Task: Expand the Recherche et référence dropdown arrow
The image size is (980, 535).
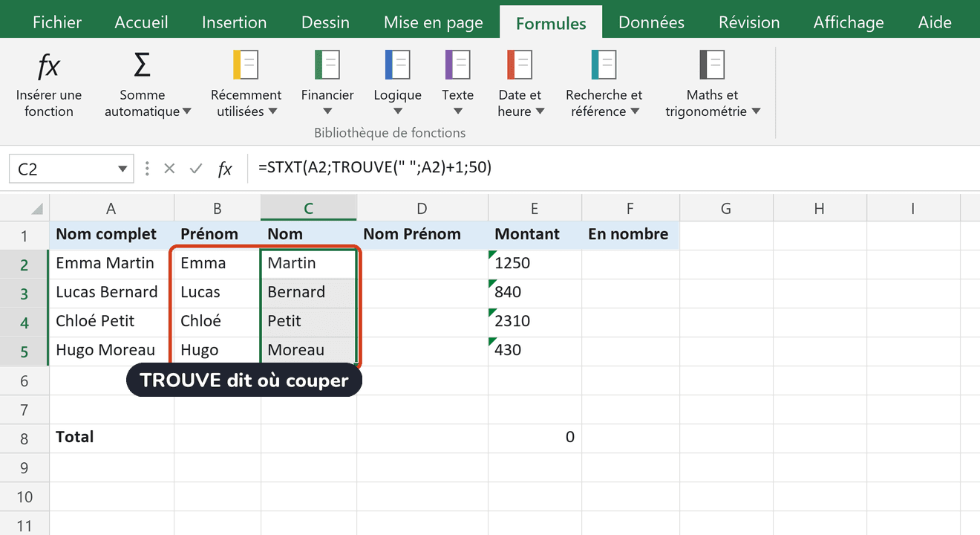Action: (x=635, y=111)
